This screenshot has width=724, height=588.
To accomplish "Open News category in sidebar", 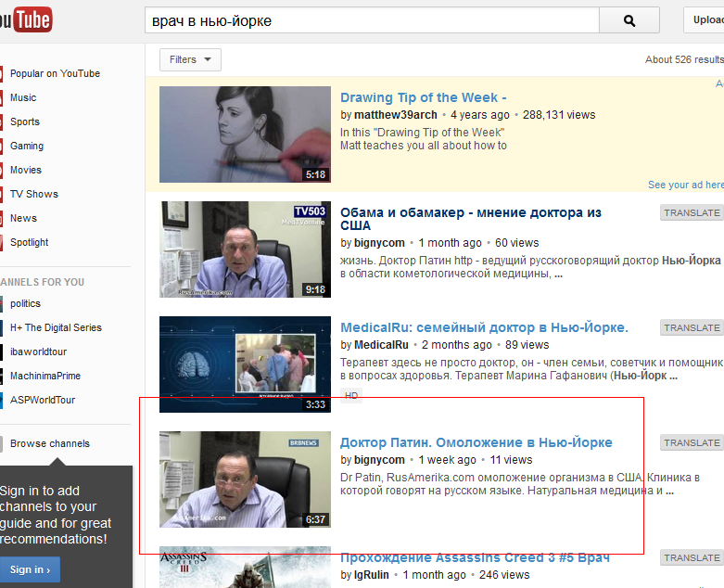I will pyautogui.click(x=23, y=218).
